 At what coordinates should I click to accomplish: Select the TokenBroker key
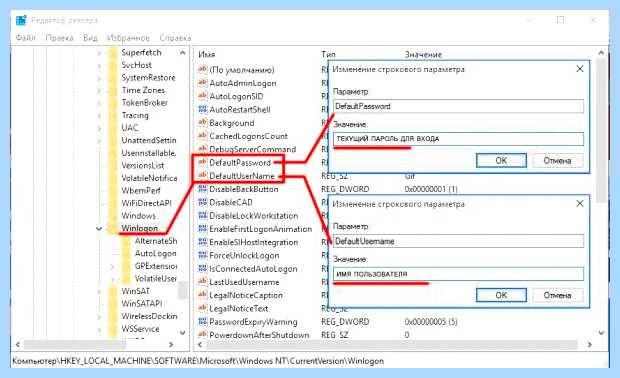(144, 103)
